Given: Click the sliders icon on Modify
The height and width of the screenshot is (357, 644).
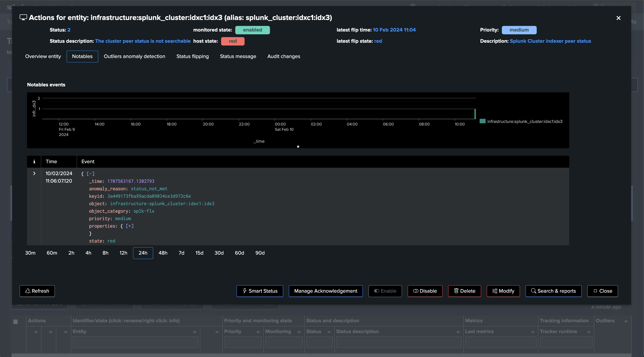Looking at the screenshot, I should click(495, 291).
